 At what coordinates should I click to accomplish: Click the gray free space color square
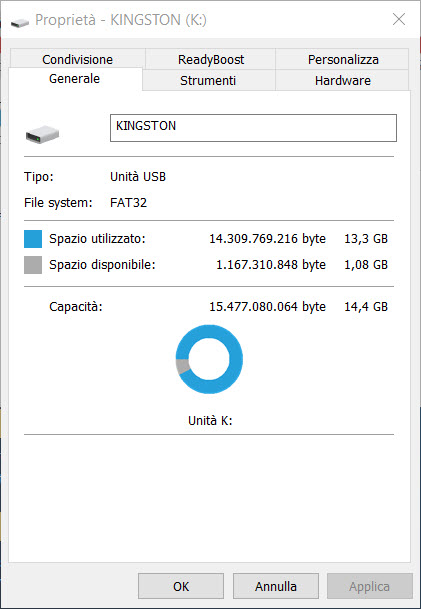(33, 265)
